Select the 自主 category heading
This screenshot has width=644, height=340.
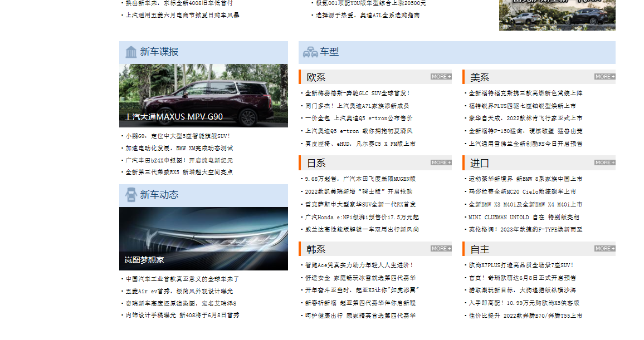(x=479, y=249)
